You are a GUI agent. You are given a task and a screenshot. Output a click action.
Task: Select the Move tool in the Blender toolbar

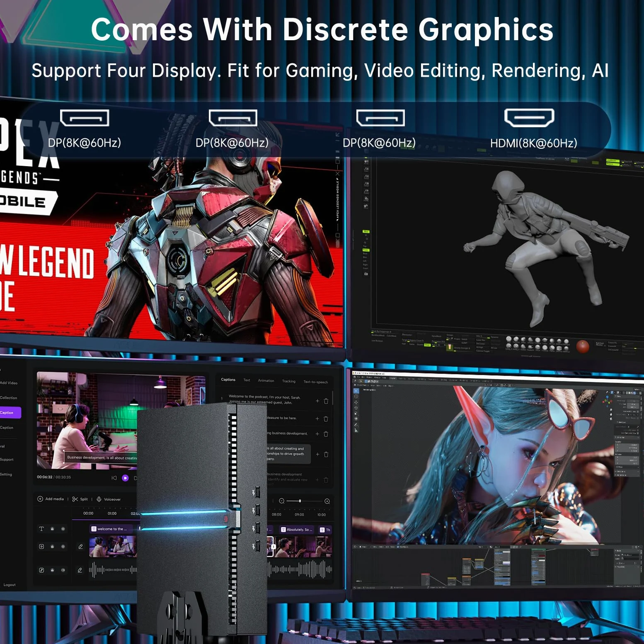(356, 402)
